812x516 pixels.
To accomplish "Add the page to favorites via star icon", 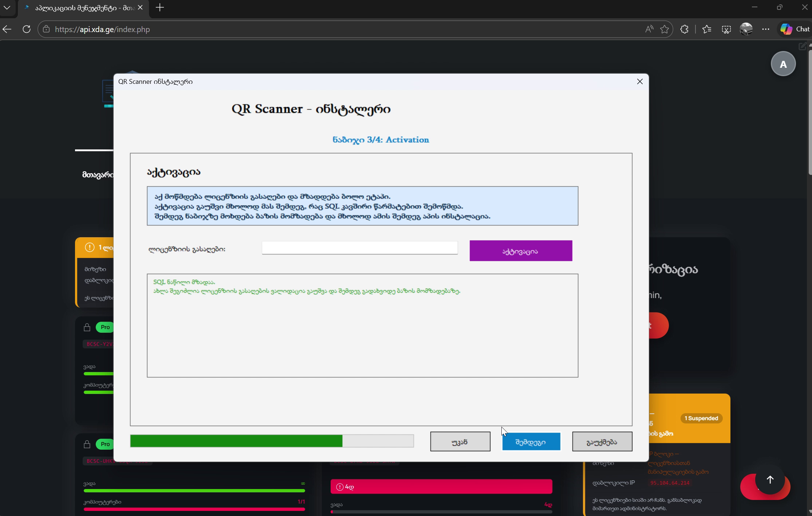I will [665, 29].
